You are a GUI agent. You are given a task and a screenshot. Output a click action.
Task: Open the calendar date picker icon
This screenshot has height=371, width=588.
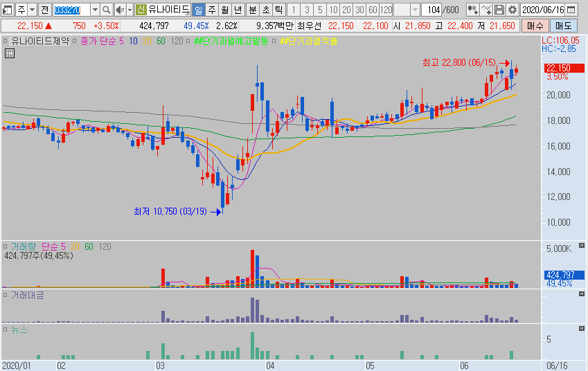tap(571, 10)
